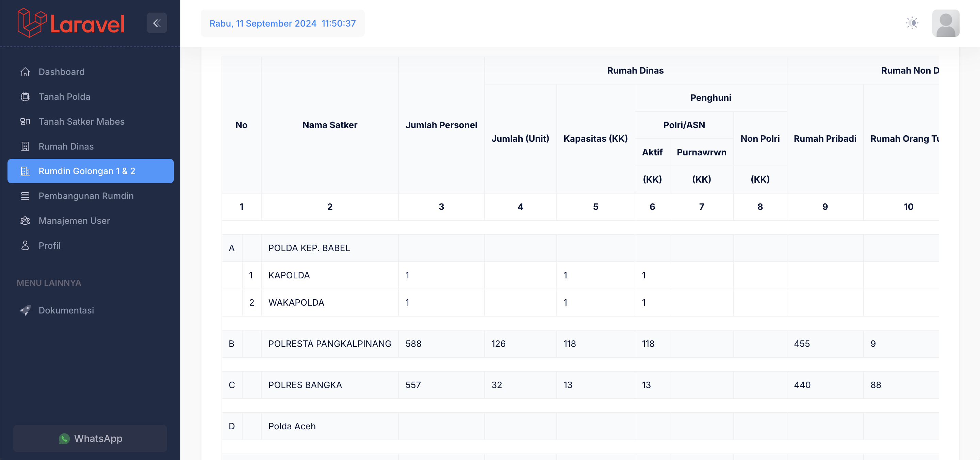Click the Laravel logo icon
Screen dimensions: 980x460
coord(32,23)
